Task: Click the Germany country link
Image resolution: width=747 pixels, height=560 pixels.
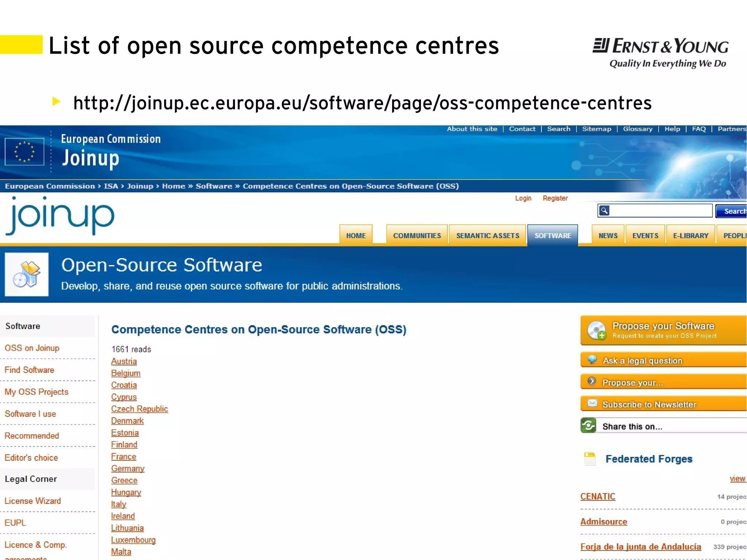Action: point(128,468)
